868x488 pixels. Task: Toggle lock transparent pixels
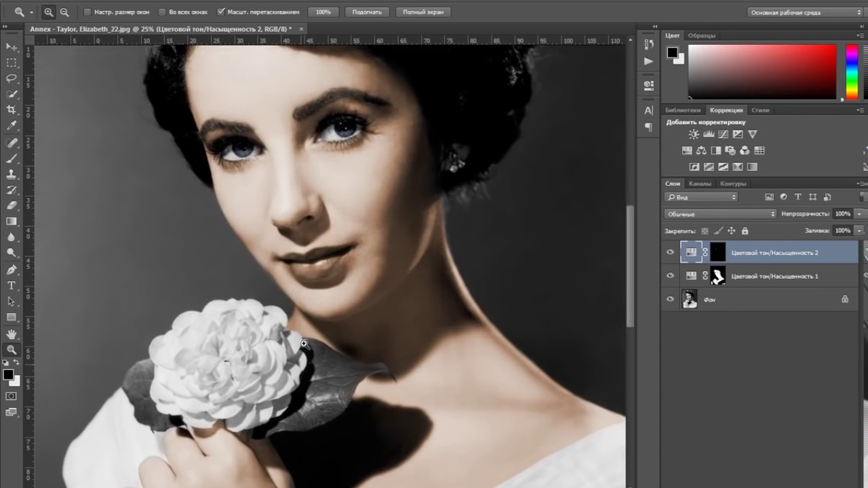(x=705, y=231)
